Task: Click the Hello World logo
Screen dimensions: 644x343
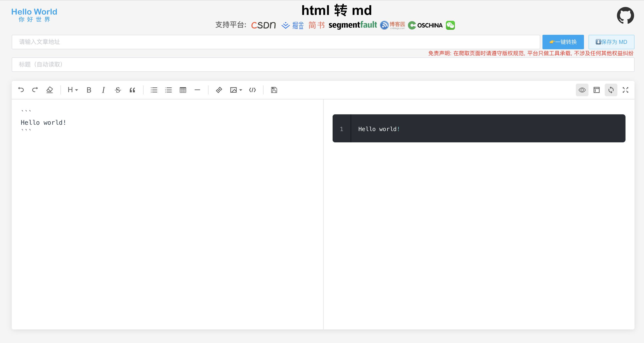Action: coord(34,15)
